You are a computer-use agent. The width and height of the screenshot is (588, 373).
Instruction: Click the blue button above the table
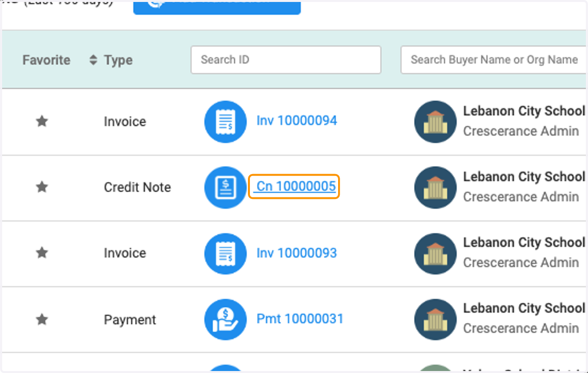coord(217,7)
